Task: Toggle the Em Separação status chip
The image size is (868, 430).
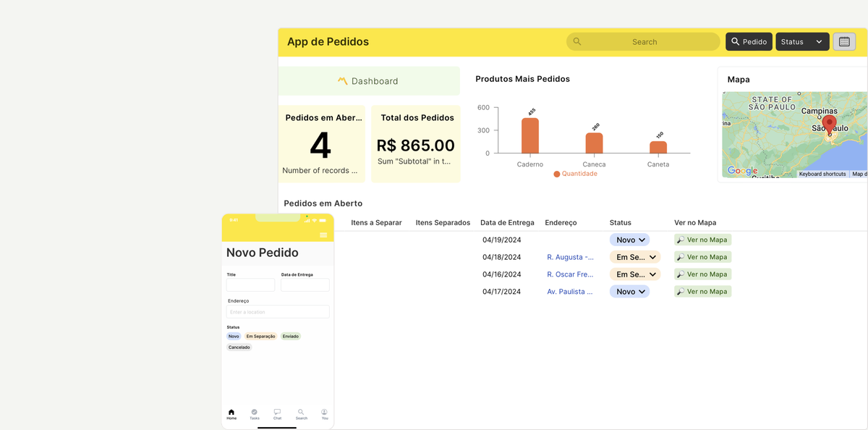Action: point(260,336)
